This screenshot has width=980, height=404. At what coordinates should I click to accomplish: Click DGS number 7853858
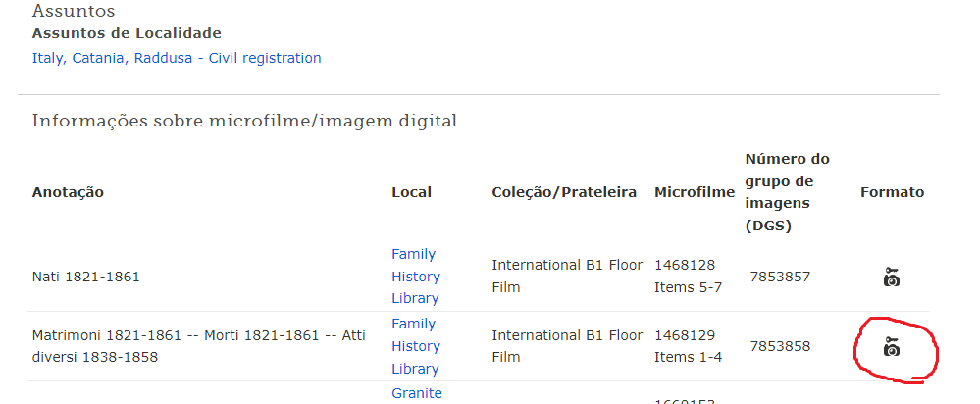[780, 346]
